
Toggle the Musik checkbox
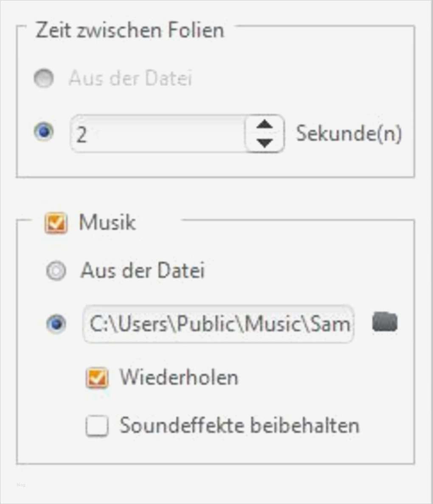[56, 223]
